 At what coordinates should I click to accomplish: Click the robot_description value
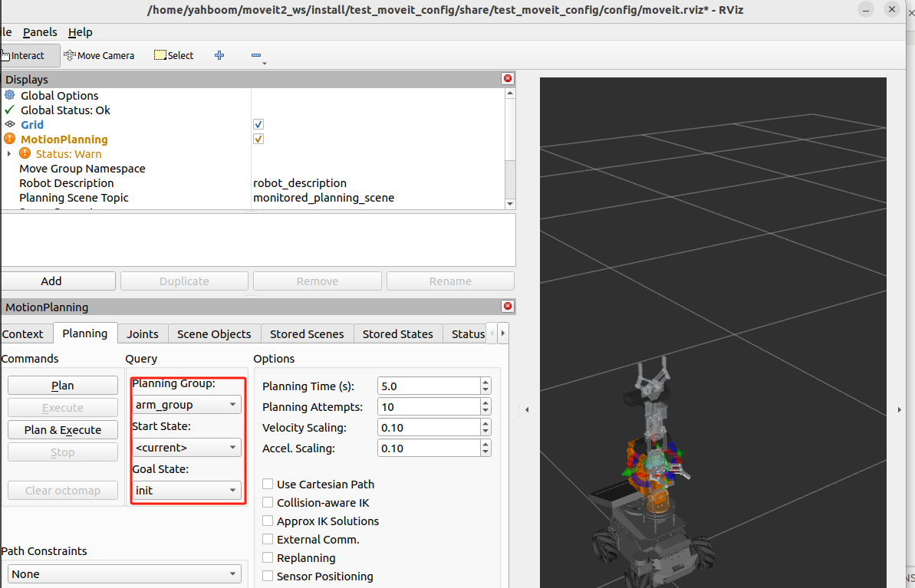point(300,183)
